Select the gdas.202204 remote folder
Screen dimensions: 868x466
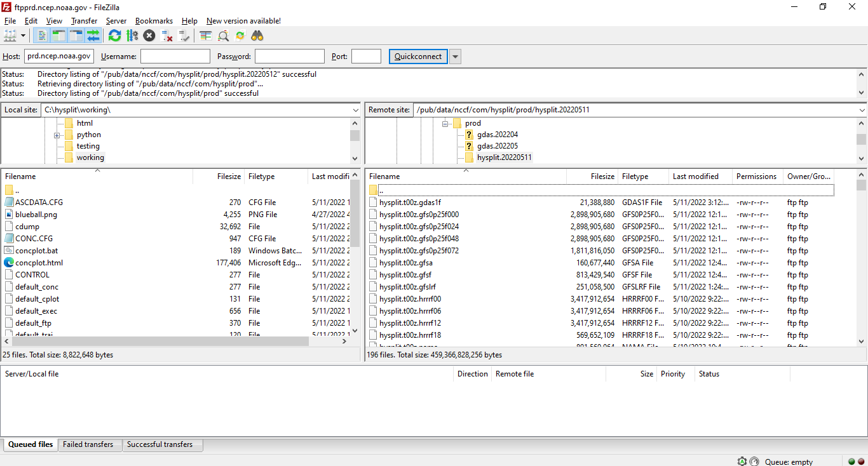coord(498,135)
